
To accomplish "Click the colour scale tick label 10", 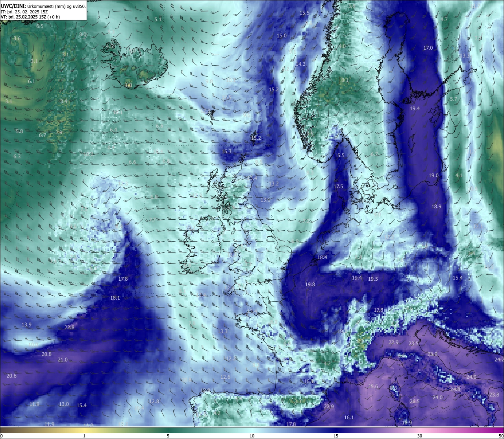I will pos(252,436).
